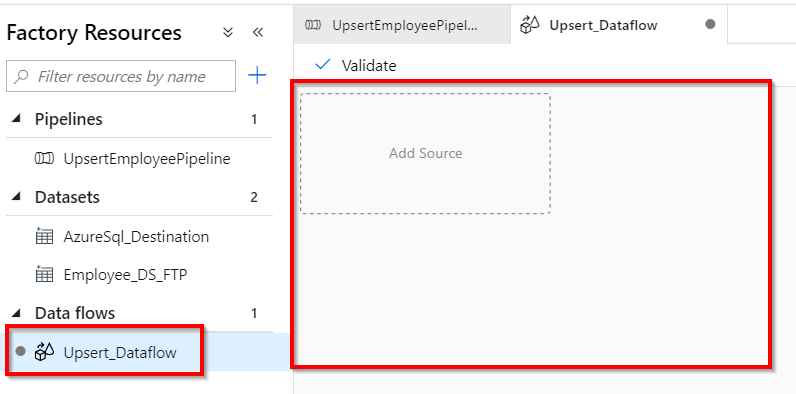
Task: Click the pipeline icon on UpsertEmployeePipeline tab
Action: pos(313,25)
